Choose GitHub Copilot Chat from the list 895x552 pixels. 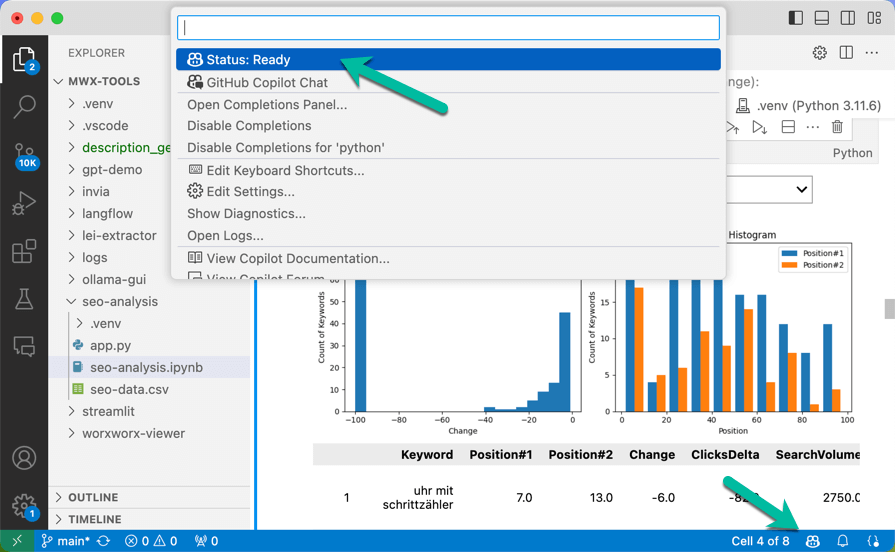point(266,83)
